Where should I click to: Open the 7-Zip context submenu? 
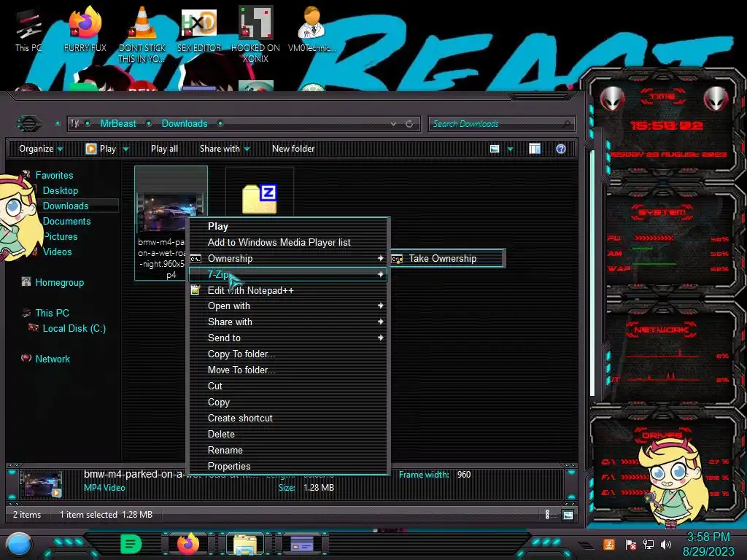click(288, 274)
